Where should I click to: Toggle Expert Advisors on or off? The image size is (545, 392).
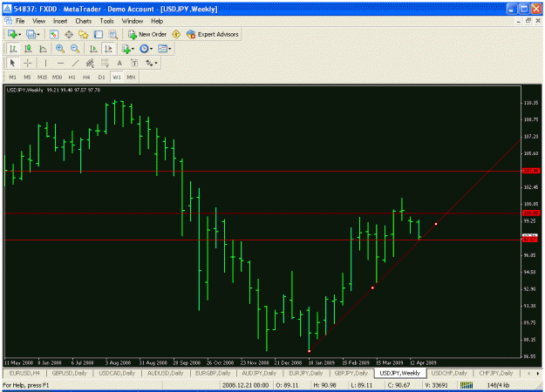coord(213,34)
